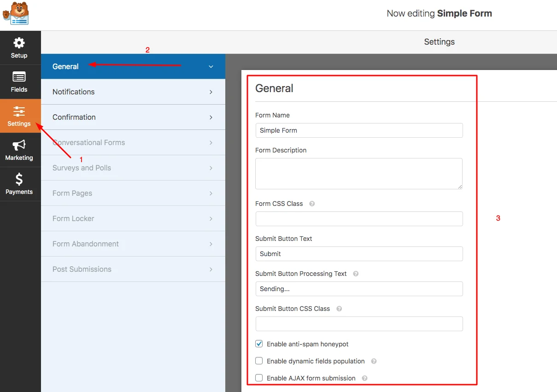The image size is (557, 392).
Task: Open the Payments panel
Action: coord(19,184)
